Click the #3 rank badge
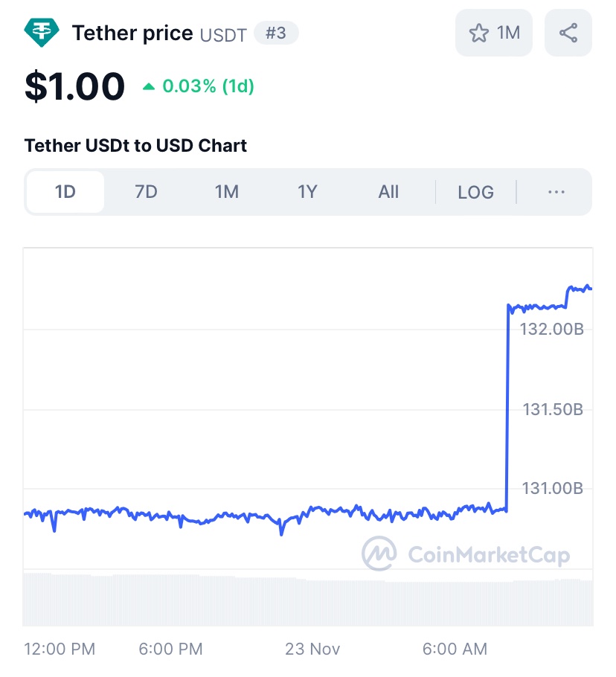 [x=276, y=33]
